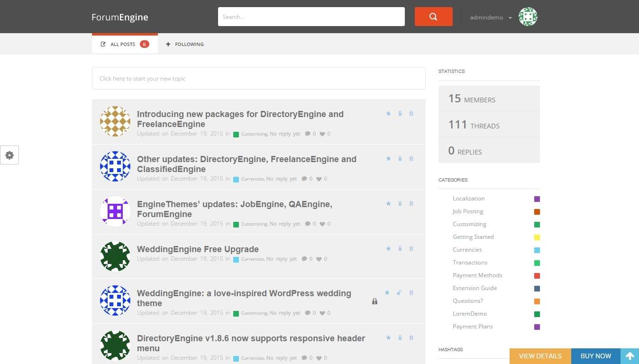The image size is (639, 364).
Task: Lock the 'WeddingEngine Free Upgrade' thread
Action: click(400, 249)
